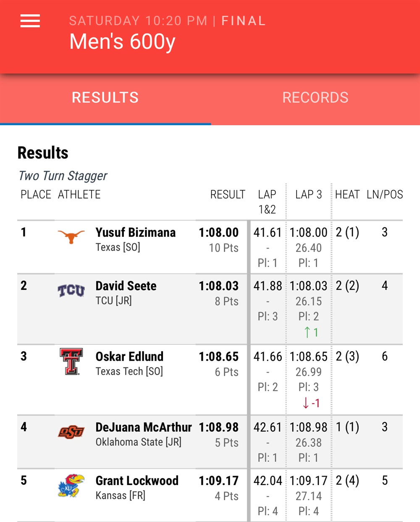
Task: Switch to the Records tab
Action: click(315, 97)
